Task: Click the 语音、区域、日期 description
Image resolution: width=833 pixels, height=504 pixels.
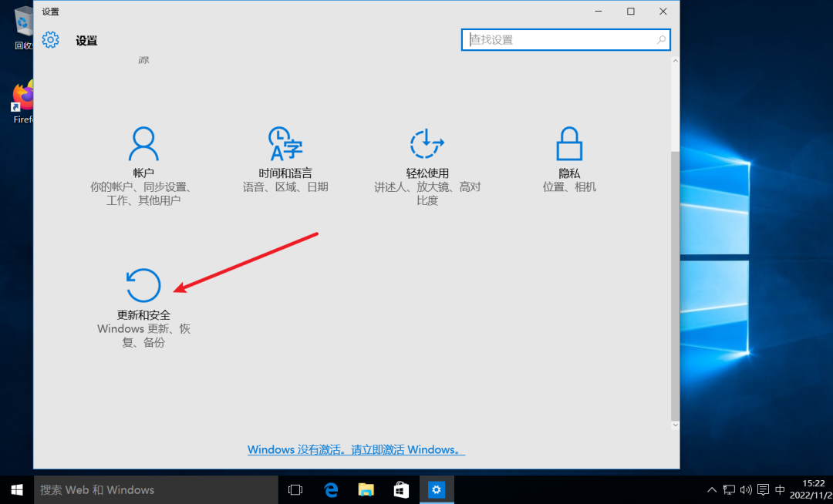Action: 285,186
